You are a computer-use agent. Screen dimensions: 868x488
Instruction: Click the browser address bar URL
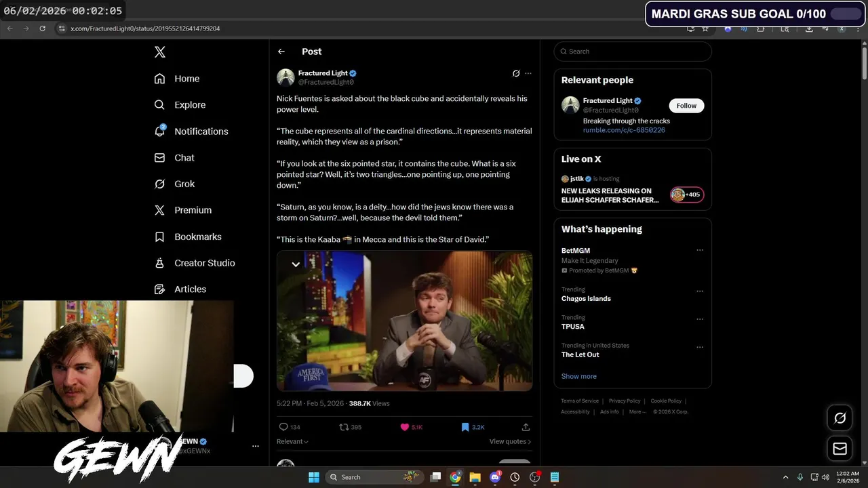pos(145,28)
